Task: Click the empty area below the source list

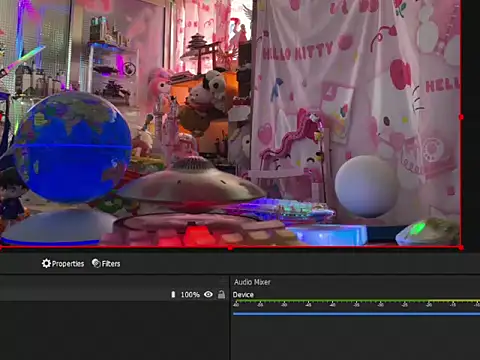Action: [x=114, y=330]
